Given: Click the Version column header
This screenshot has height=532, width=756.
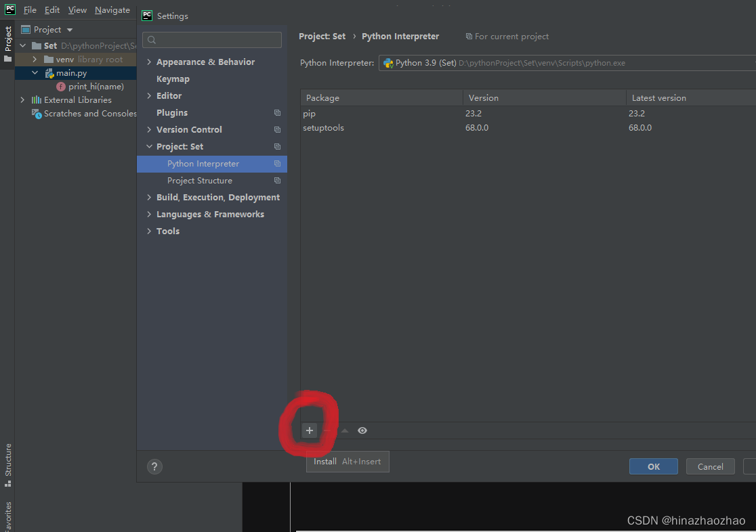Looking at the screenshot, I should click(x=545, y=98).
